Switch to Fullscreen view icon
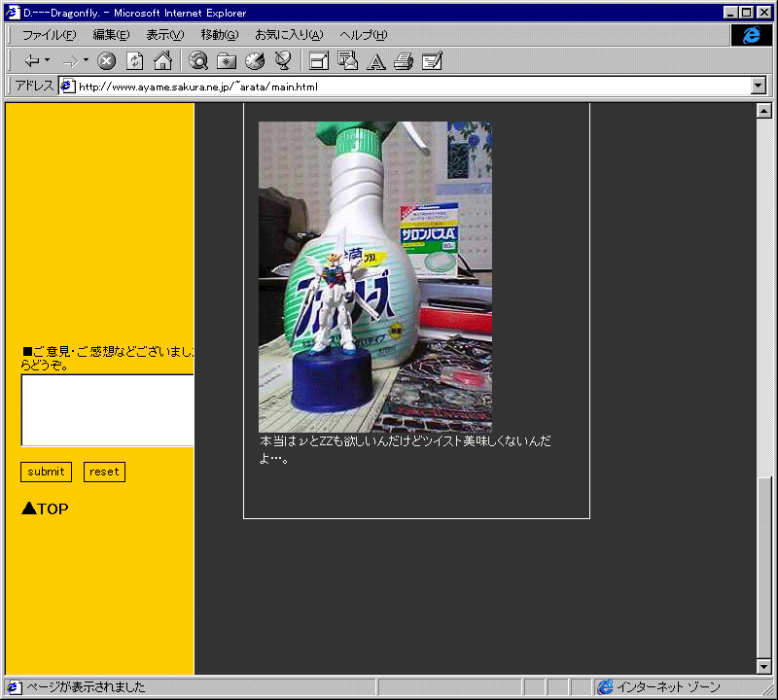This screenshot has width=778, height=700. coord(319,61)
